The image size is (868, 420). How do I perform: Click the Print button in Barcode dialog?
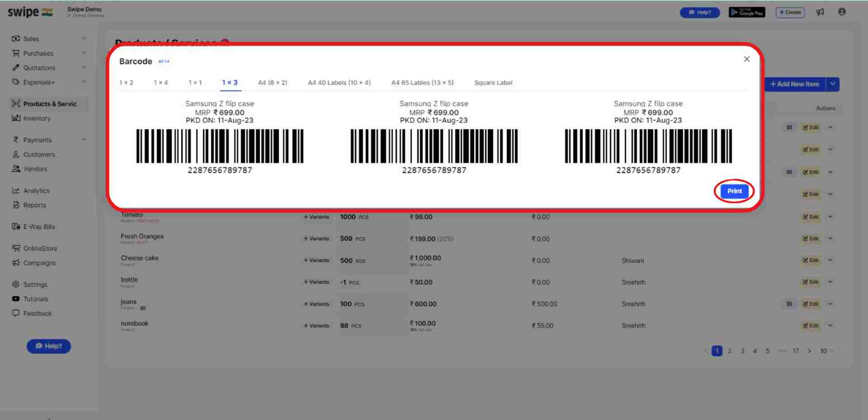click(x=734, y=191)
